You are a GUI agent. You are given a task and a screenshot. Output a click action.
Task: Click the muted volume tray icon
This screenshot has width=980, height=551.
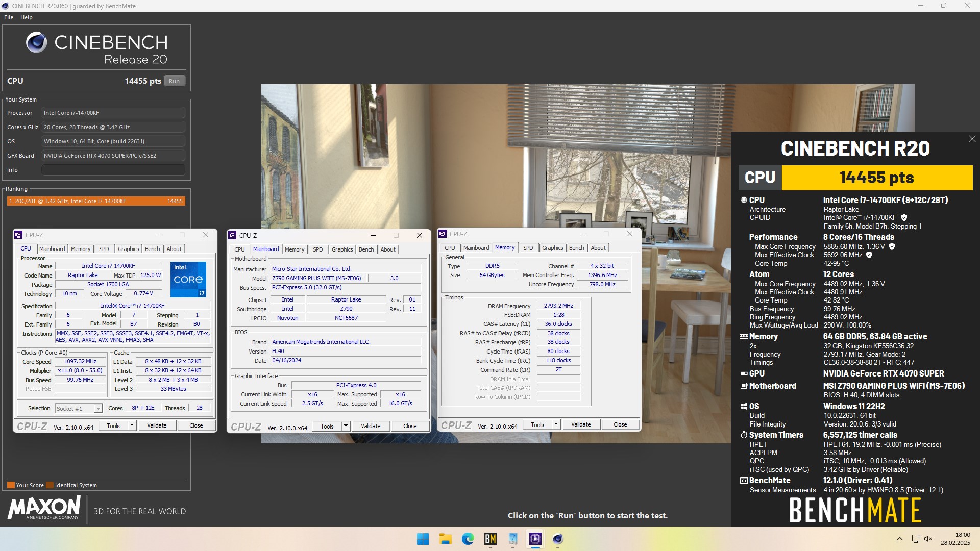[928, 539]
